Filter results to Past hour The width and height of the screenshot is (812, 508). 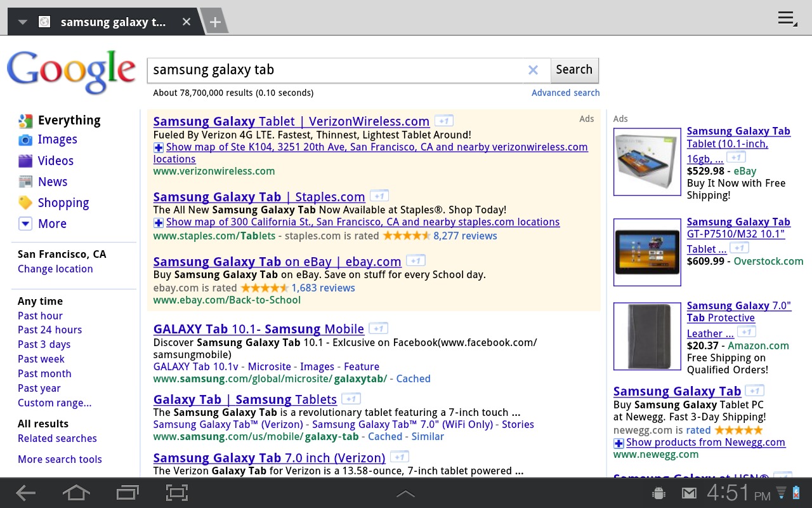[40, 316]
